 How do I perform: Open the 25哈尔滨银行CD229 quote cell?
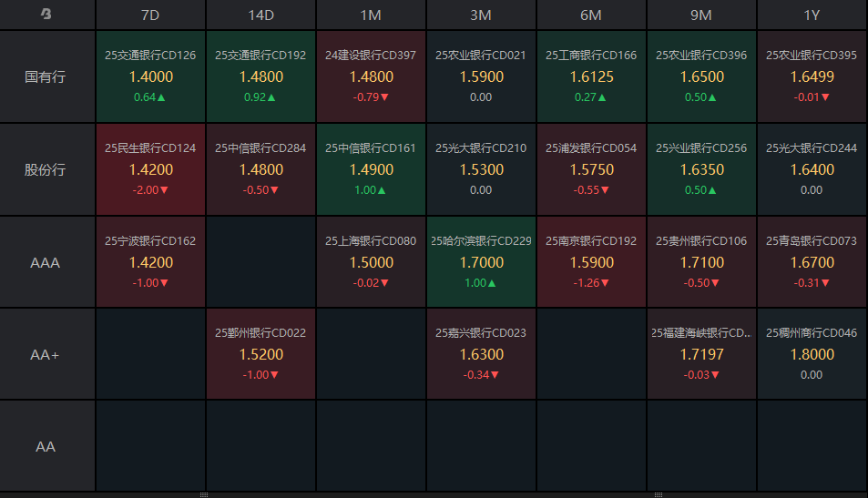coord(481,262)
